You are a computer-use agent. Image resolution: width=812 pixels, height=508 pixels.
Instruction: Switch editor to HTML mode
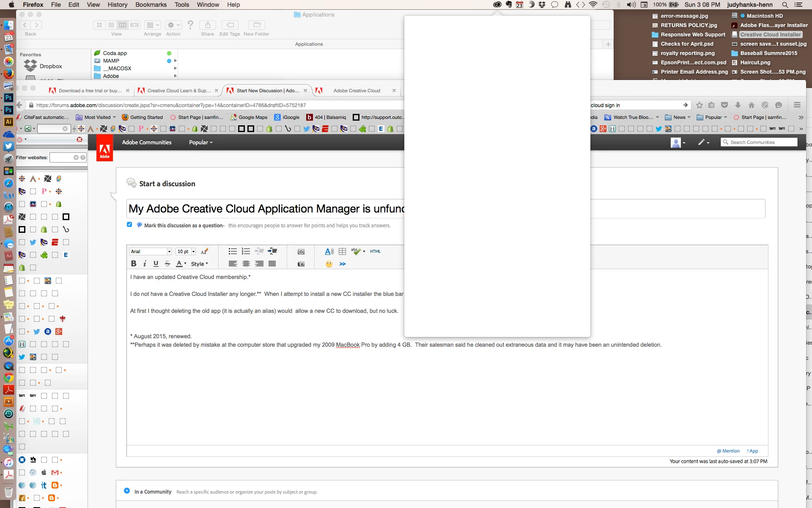click(x=375, y=251)
